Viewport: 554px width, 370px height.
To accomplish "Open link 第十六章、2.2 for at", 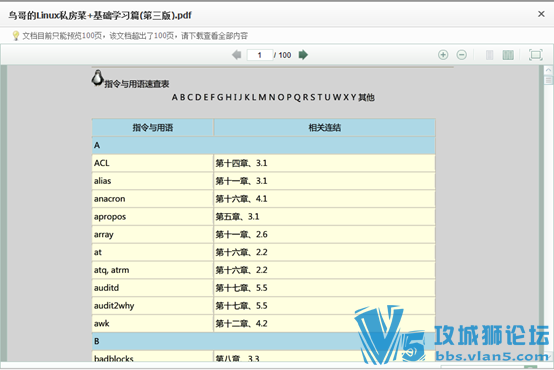I will (x=241, y=252).
